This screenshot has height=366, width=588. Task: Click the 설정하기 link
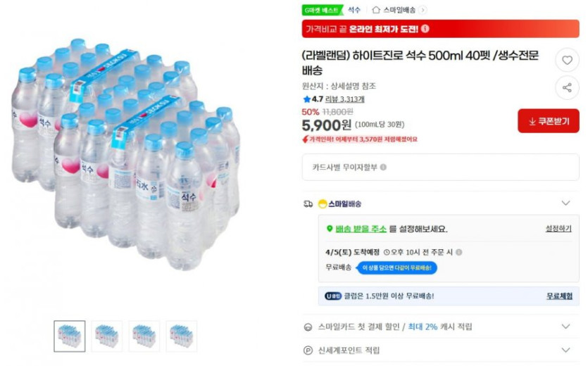(558, 229)
